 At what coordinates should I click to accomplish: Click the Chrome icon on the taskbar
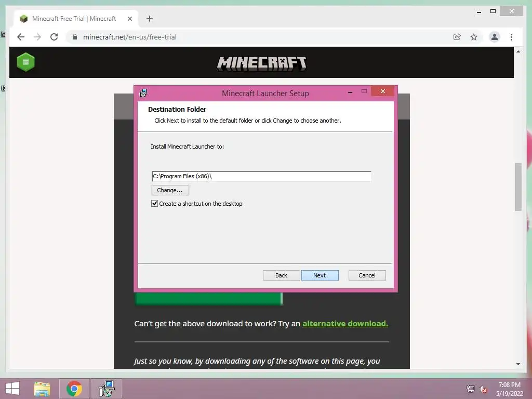tap(74, 389)
